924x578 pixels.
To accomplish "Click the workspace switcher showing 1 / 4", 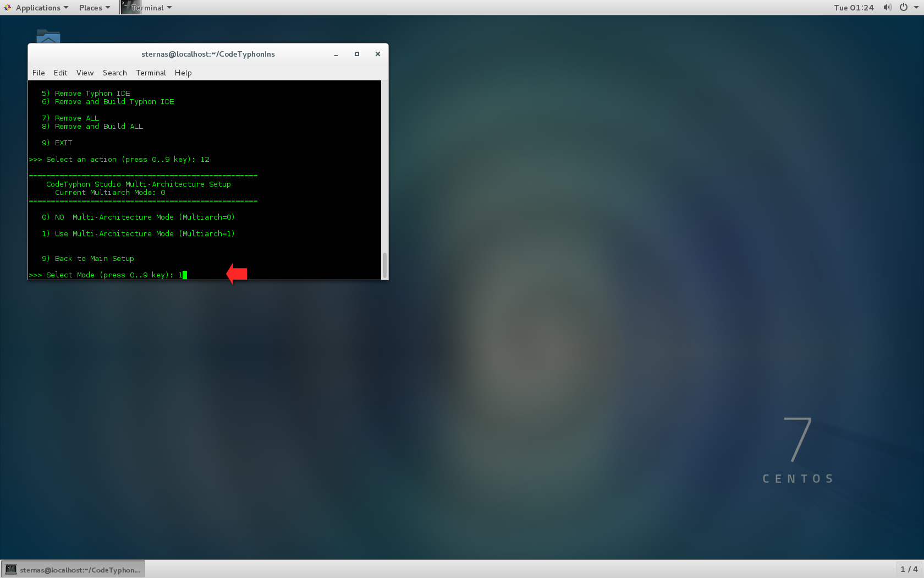I will [909, 569].
